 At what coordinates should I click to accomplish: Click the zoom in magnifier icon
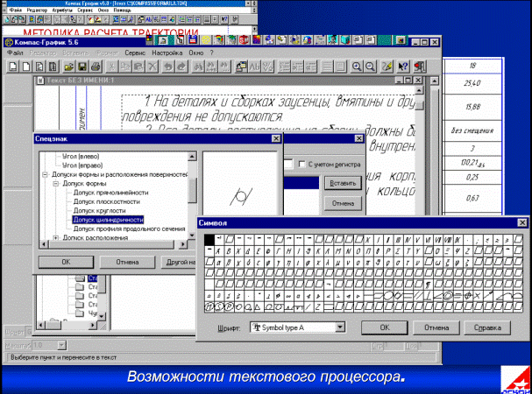pos(357,67)
